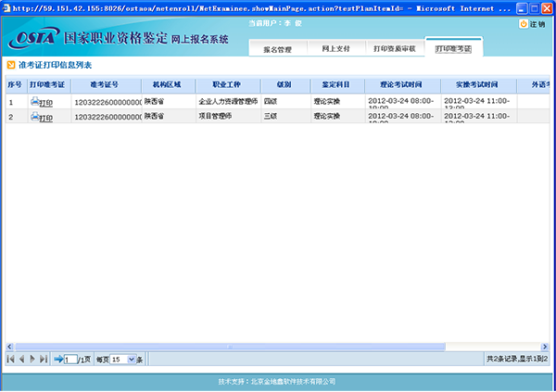556x392 pixels.
Task: Click the 级别 column header
Action: click(x=284, y=84)
